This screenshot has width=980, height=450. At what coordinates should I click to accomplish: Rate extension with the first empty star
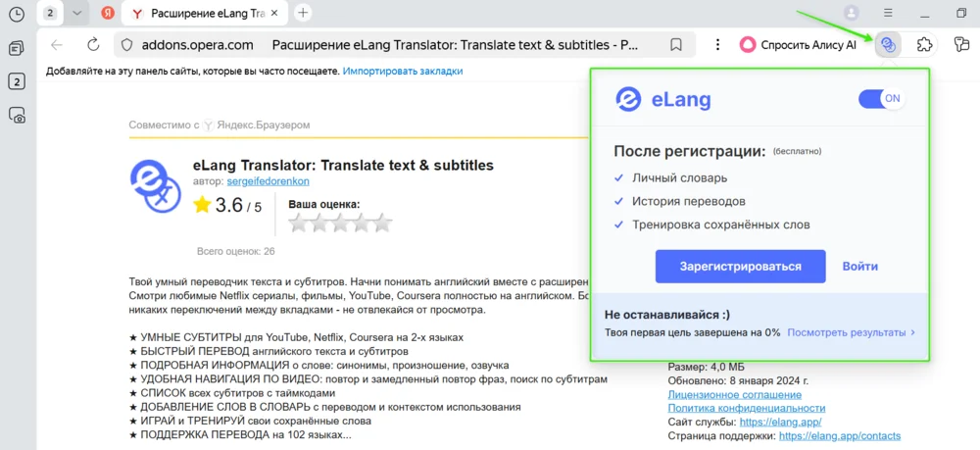[299, 224]
